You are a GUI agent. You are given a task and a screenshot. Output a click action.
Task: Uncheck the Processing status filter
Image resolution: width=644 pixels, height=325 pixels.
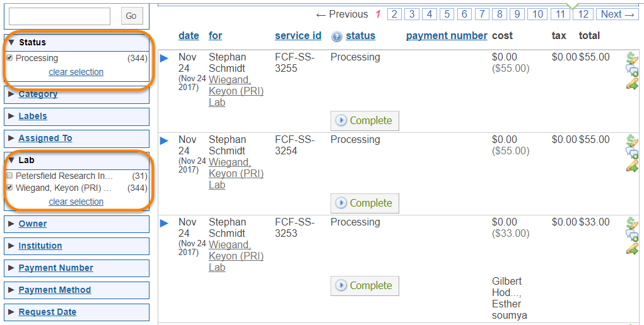[9, 58]
